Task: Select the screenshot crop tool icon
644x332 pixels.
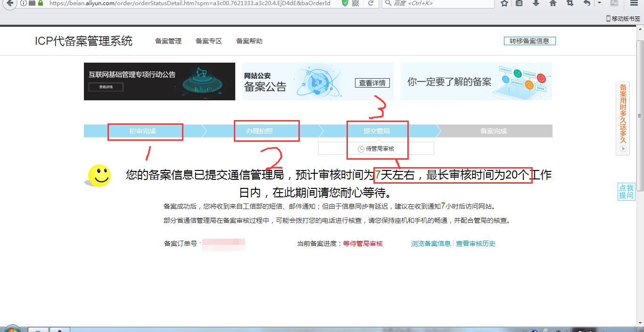Action: (x=570, y=4)
